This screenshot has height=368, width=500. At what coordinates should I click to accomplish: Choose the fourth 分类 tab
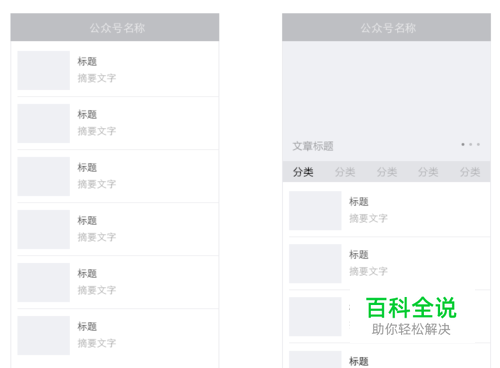click(x=428, y=172)
